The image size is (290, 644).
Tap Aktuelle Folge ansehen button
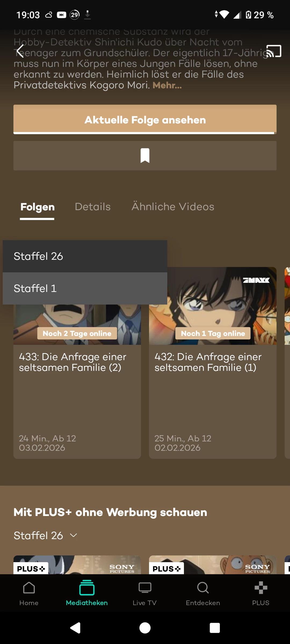click(145, 120)
